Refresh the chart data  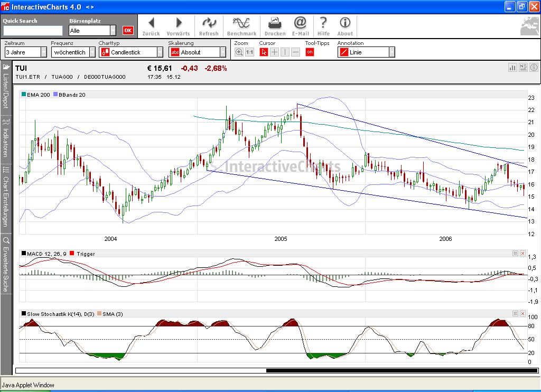tap(209, 25)
